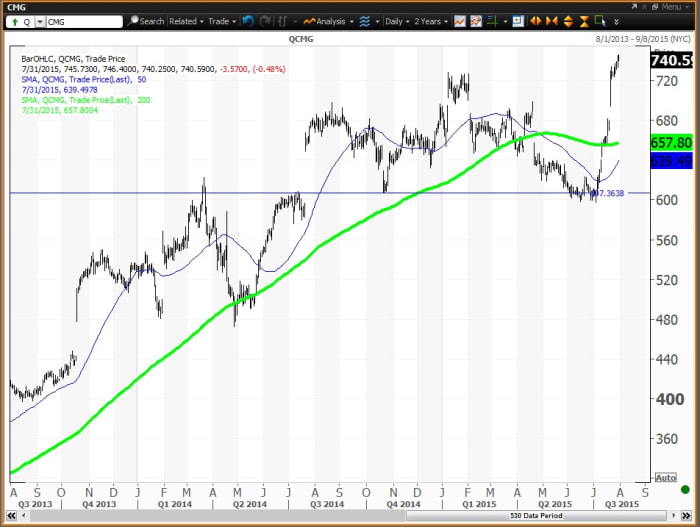Open the Trade menu
This screenshot has width=700, height=527.
[x=222, y=21]
